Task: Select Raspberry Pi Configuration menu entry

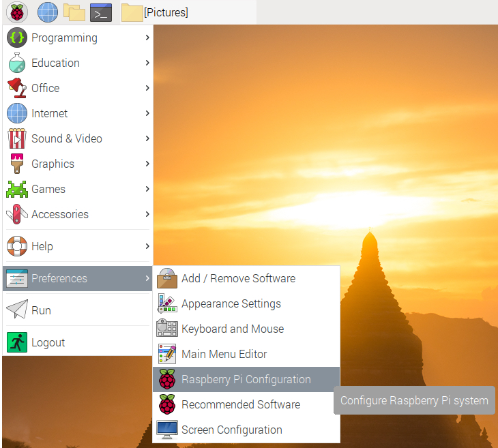Action: [x=246, y=379]
